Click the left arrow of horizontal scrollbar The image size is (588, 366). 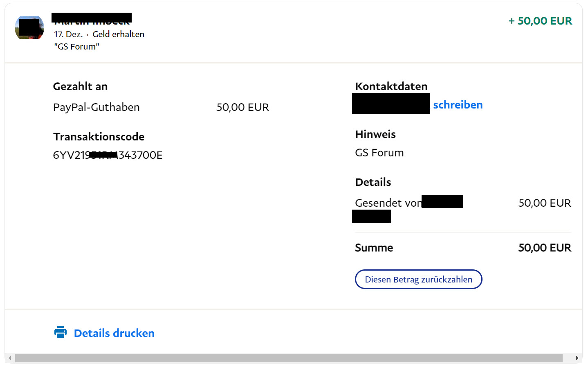pos(10,358)
